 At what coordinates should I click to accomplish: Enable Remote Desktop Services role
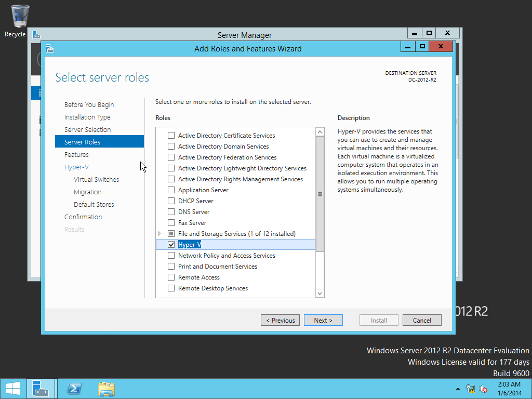pos(171,288)
